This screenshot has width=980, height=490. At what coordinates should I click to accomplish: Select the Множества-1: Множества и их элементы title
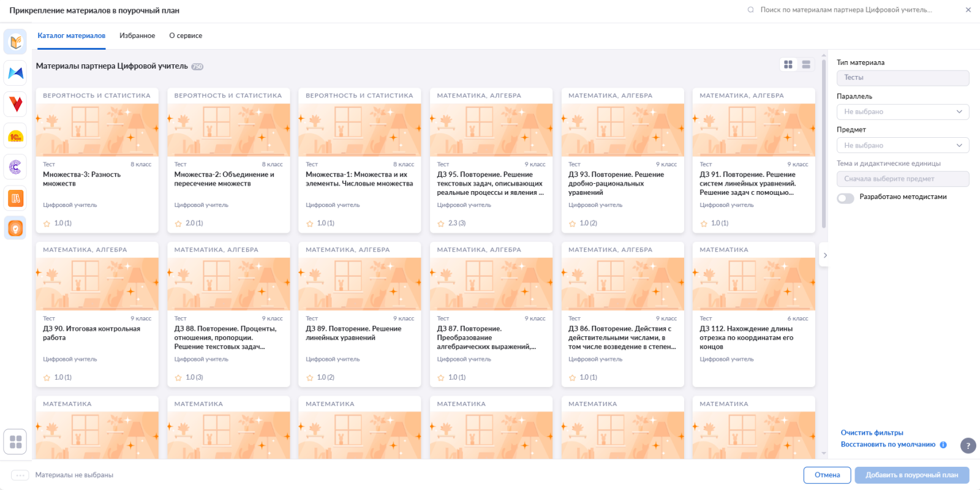pos(360,179)
